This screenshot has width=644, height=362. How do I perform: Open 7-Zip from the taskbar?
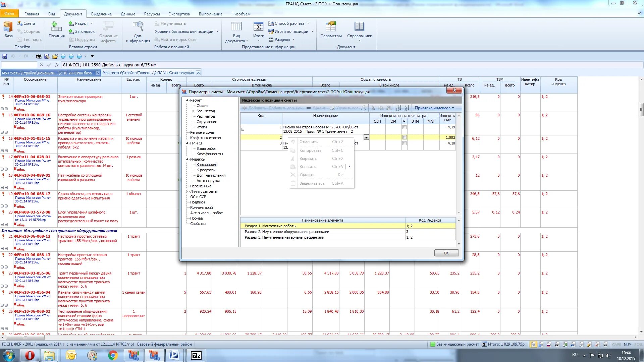click(x=196, y=355)
